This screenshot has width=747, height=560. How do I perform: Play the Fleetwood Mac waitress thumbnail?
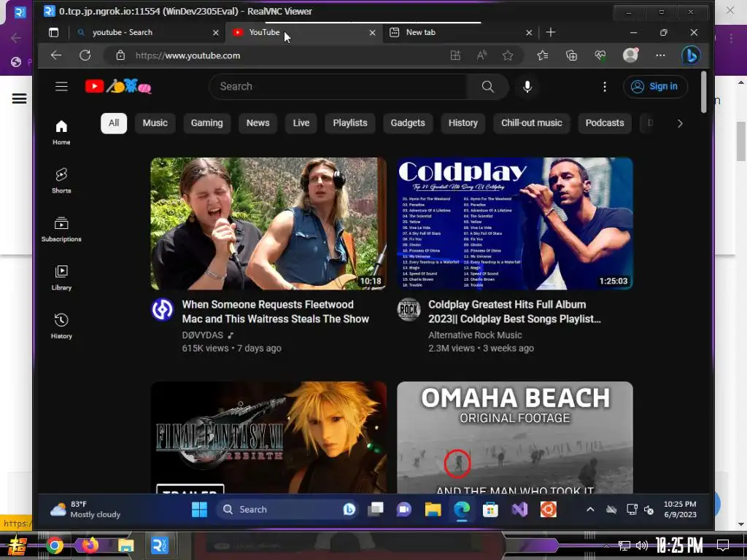pyautogui.click(x=268, y=224)
